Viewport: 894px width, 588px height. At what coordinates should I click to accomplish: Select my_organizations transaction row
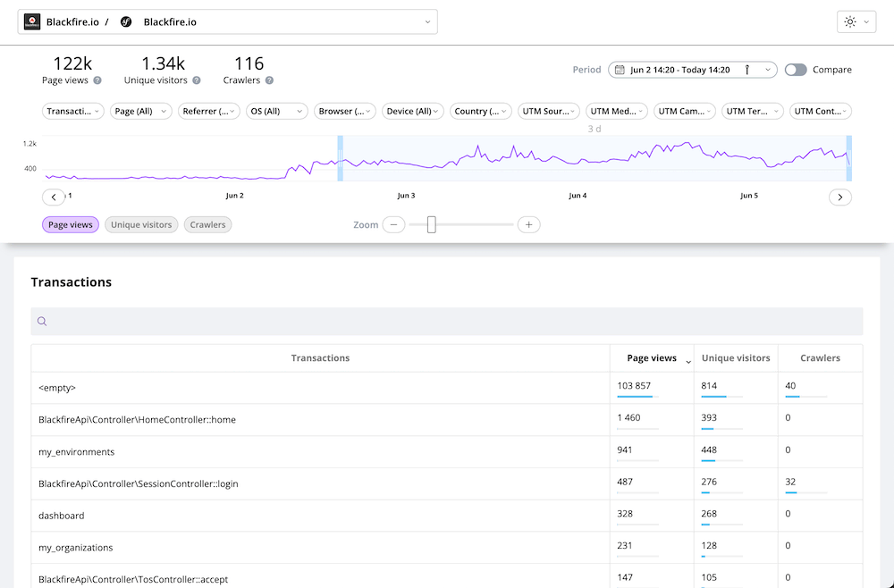[447, 548]
